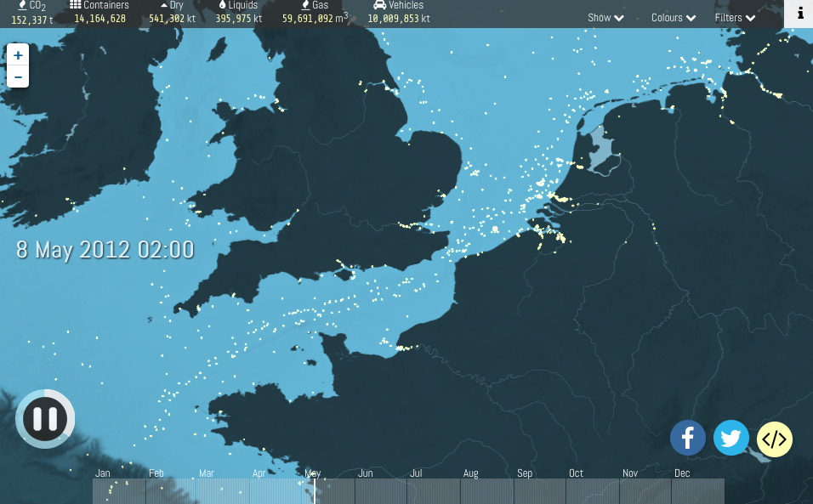The width and height of the screenshot is (813, 504).
Task: Click the Vehicles car counter
Action: tap(398, 12)
